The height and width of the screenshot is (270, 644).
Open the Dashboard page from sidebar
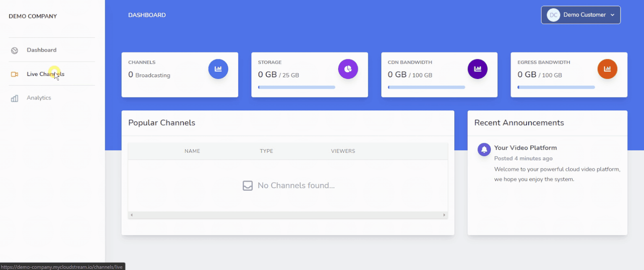tap(42, 50)
